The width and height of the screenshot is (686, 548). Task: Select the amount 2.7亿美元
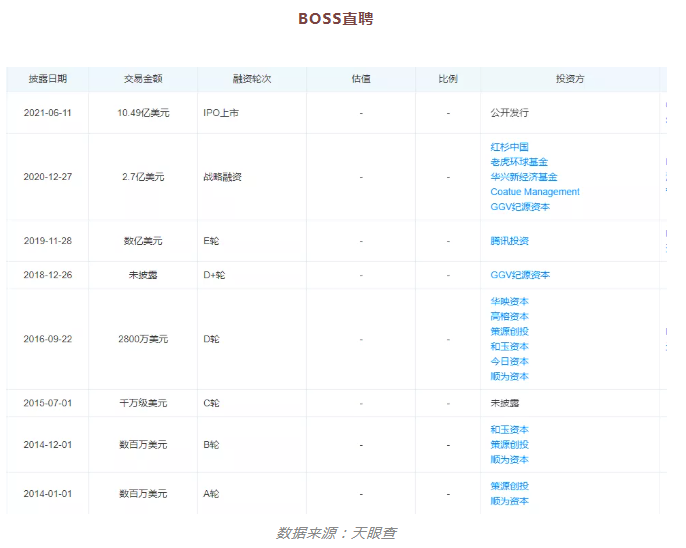[143, 177]
